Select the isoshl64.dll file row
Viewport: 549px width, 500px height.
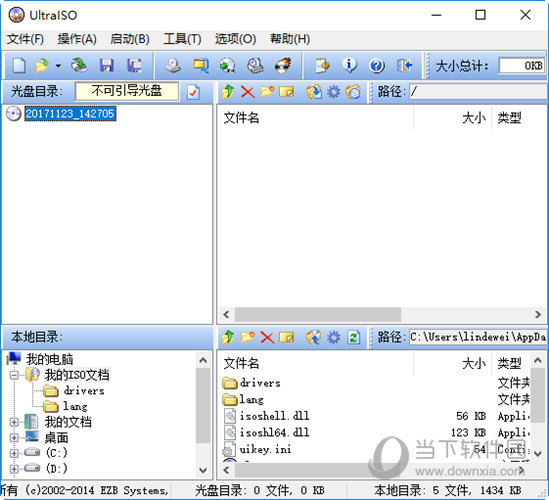[x=375, y=432]
